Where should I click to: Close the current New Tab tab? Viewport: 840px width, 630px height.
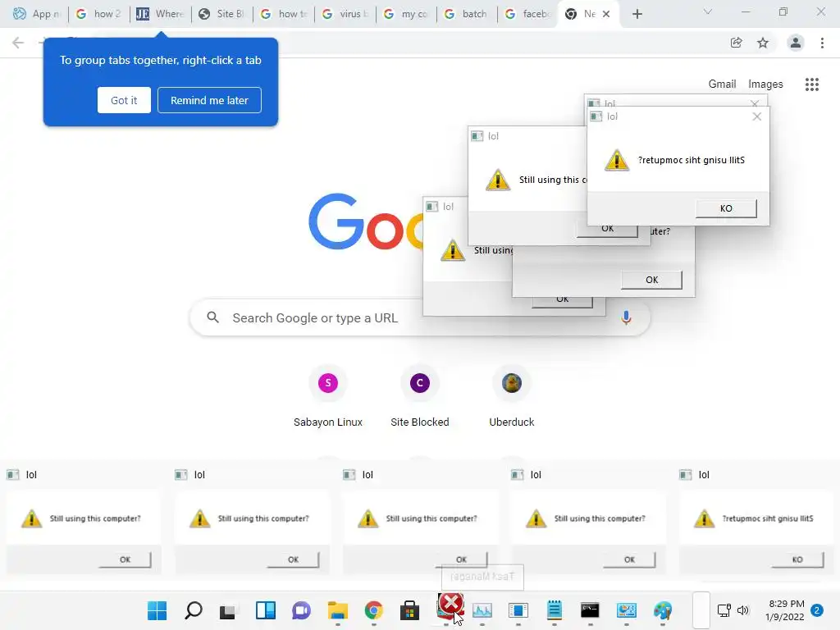[x=606, y=14]
